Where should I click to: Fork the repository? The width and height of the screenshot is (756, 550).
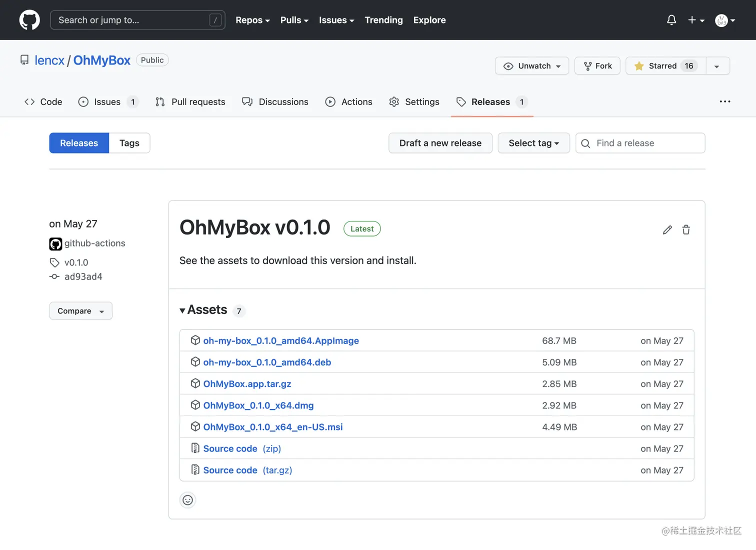click(597, 66)
